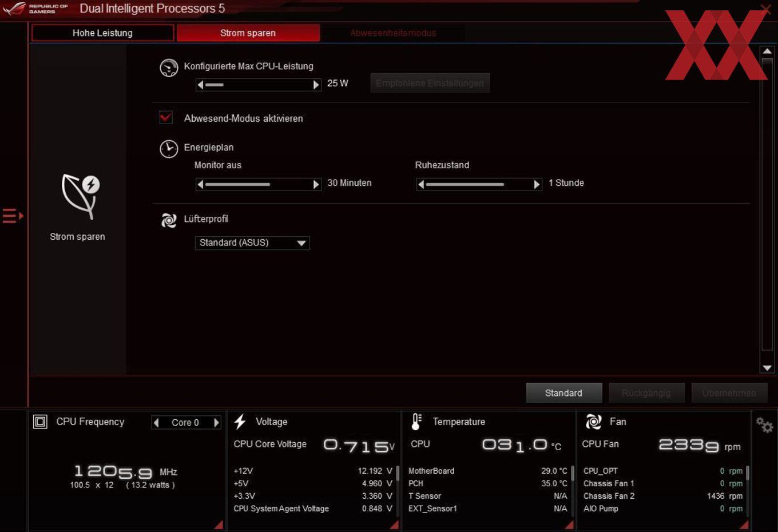Click the Voltage list scrollbar
This screenshot has width=778, height=532.
(398, 473)
